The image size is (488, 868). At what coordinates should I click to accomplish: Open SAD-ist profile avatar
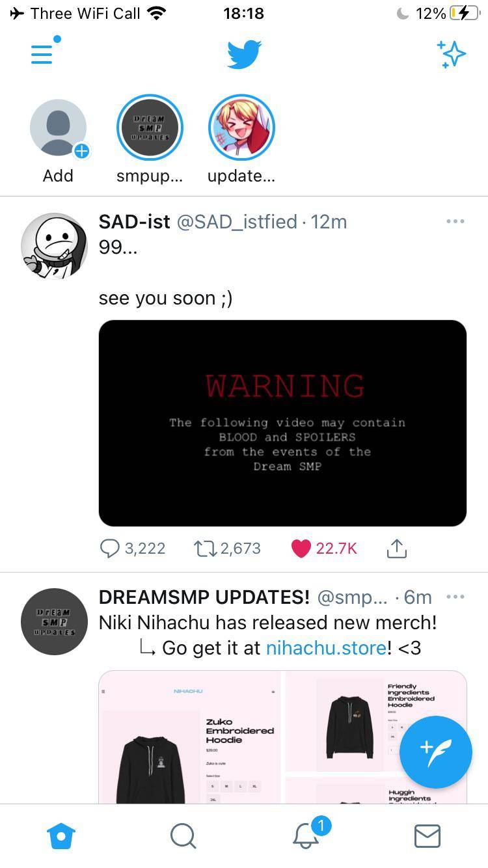click(x=55, y=247)
